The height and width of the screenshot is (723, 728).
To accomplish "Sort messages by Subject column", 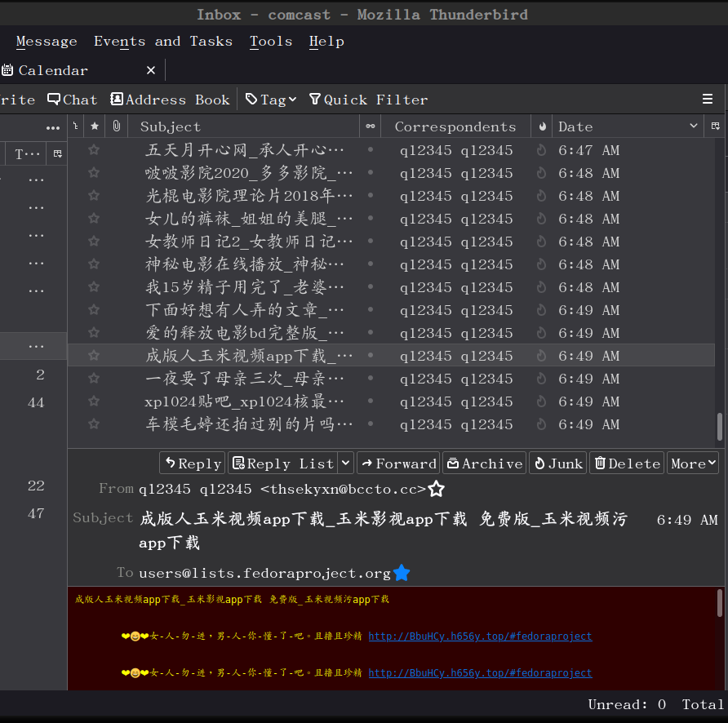I will 243,126.
